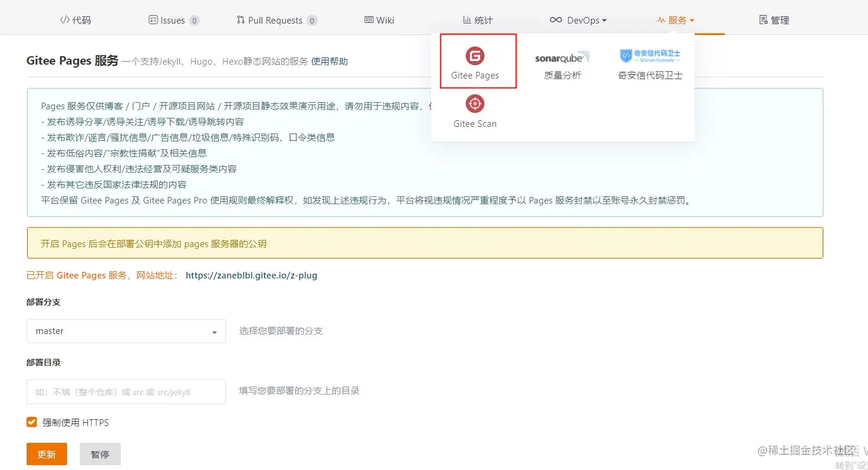
Task: Click the 发布侵害他人权利 rule line
Action: click(139, 169)
